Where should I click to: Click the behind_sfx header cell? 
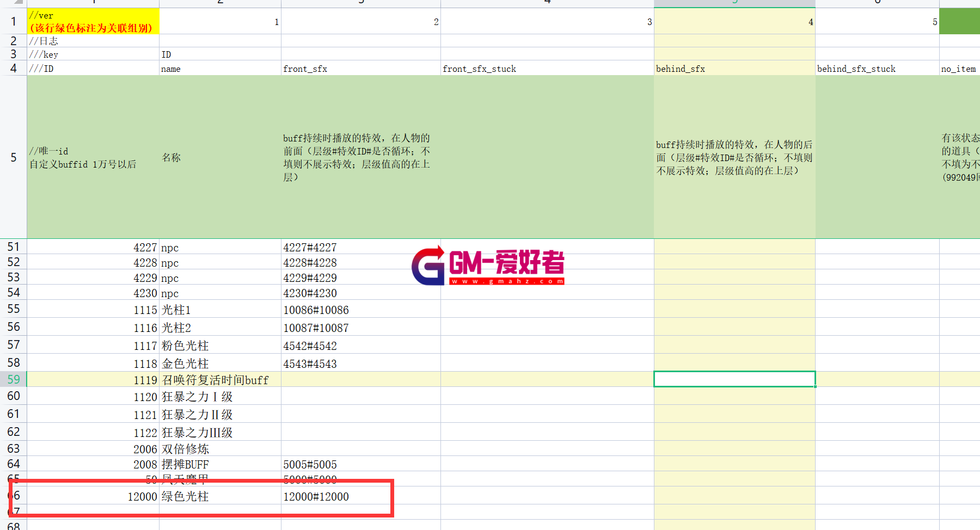pos(734,69)
